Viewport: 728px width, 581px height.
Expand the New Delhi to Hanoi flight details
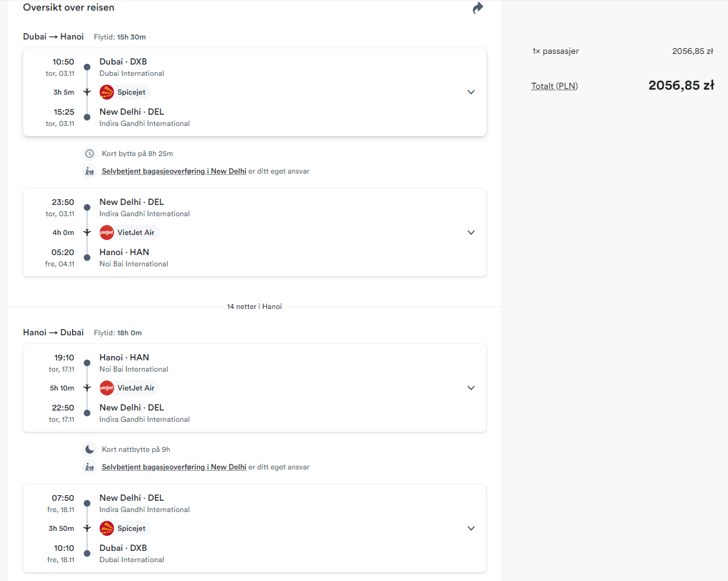click(x=471, y=233)
